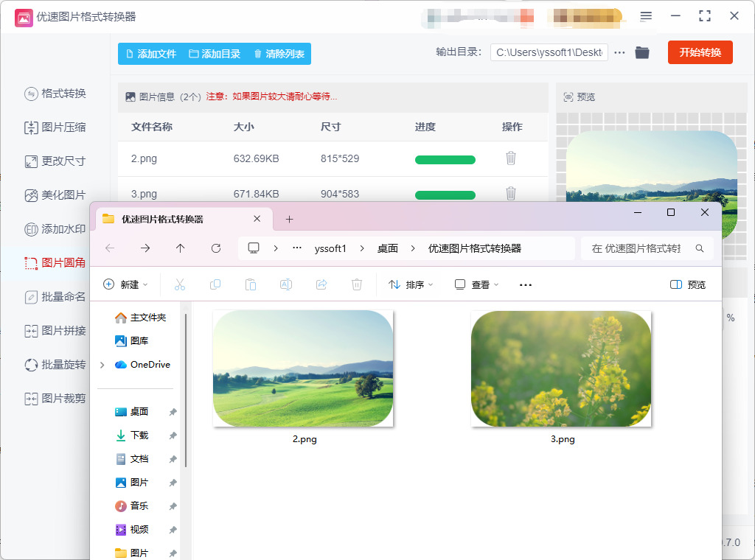Image resolution: width=755 pixels, height=560 pixels.
Task: Click the Rename icon in Explorer toolbar
Action: [286, 285]
